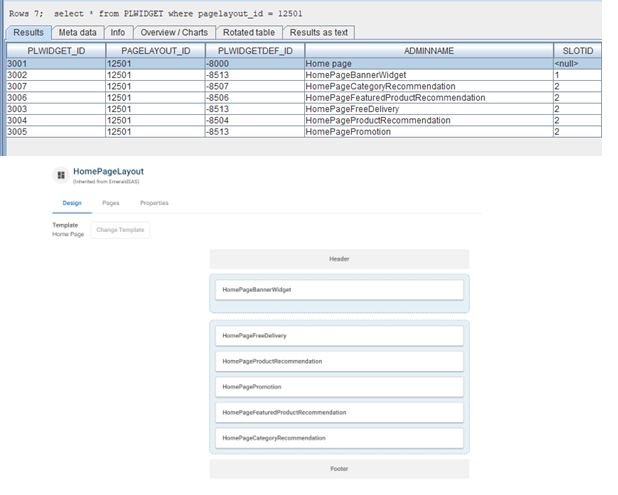Click HomePageBannerWidget cell in results table
This screenshot has width=618, height=495.
[x=429, y=75]
